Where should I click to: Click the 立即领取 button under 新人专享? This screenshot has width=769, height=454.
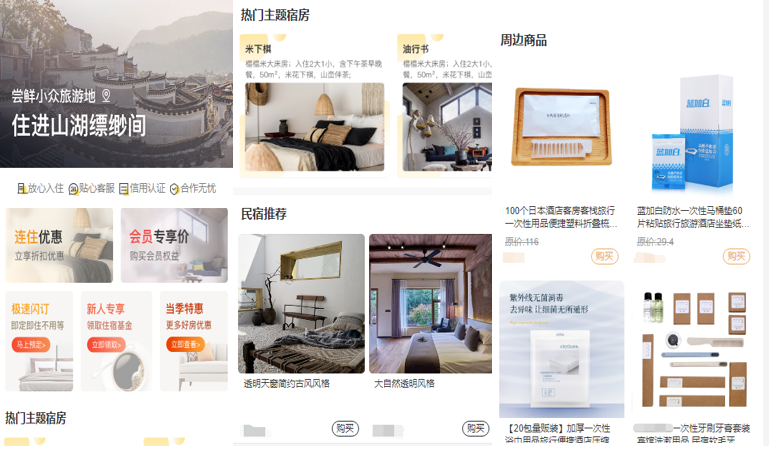[x=106, y=345]
